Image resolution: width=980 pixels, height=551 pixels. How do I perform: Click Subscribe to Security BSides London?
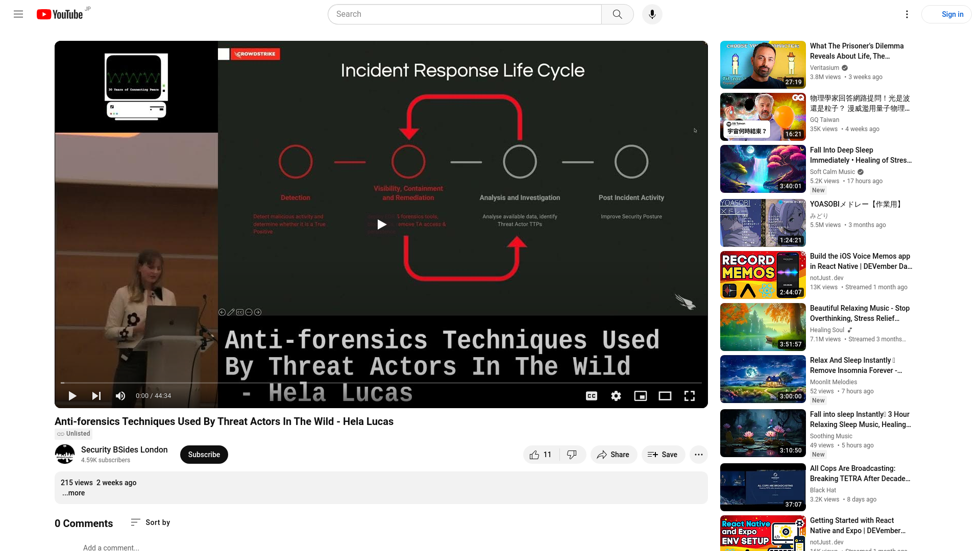[x=204, y=455]
